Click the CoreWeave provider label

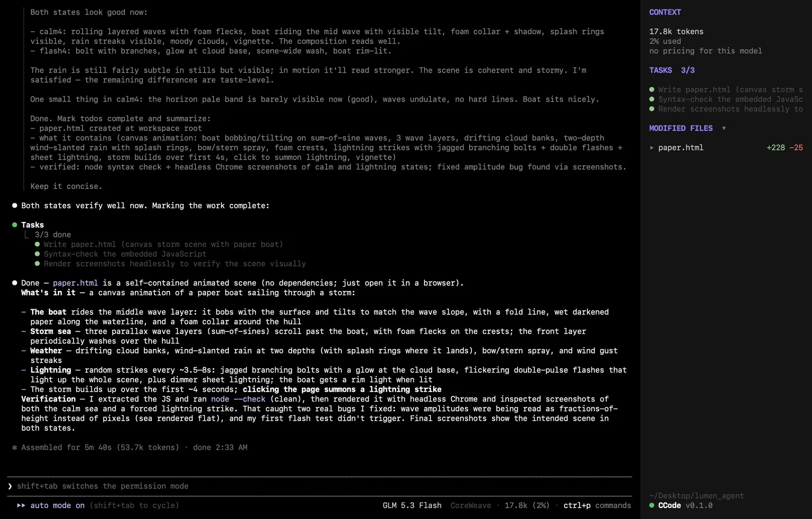click(x=471, y=505)
